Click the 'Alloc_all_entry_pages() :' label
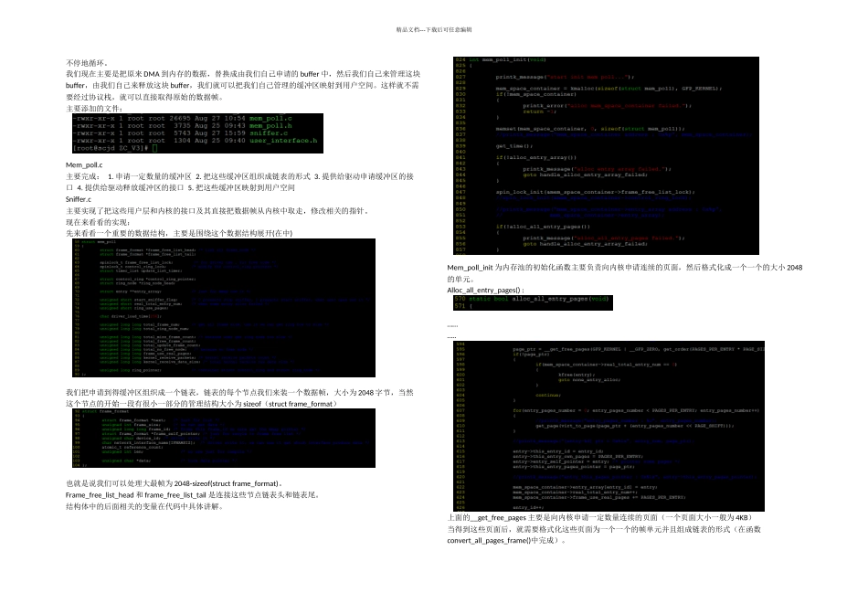 485,291
